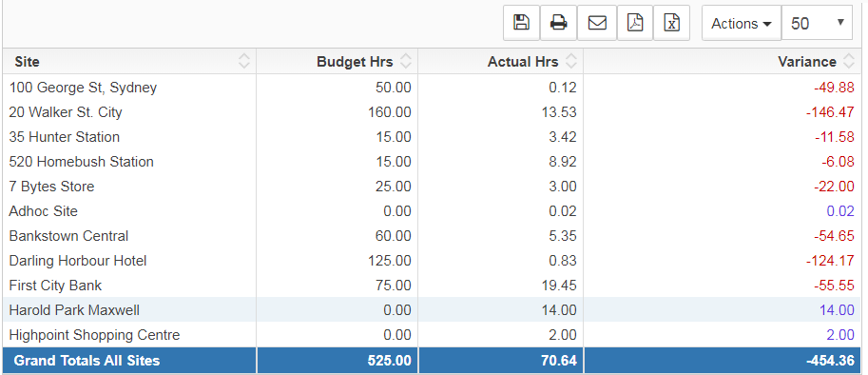Click variance value -6.08
The width and height of the screenshot is (868, 375).
click(x=839, y=162)
